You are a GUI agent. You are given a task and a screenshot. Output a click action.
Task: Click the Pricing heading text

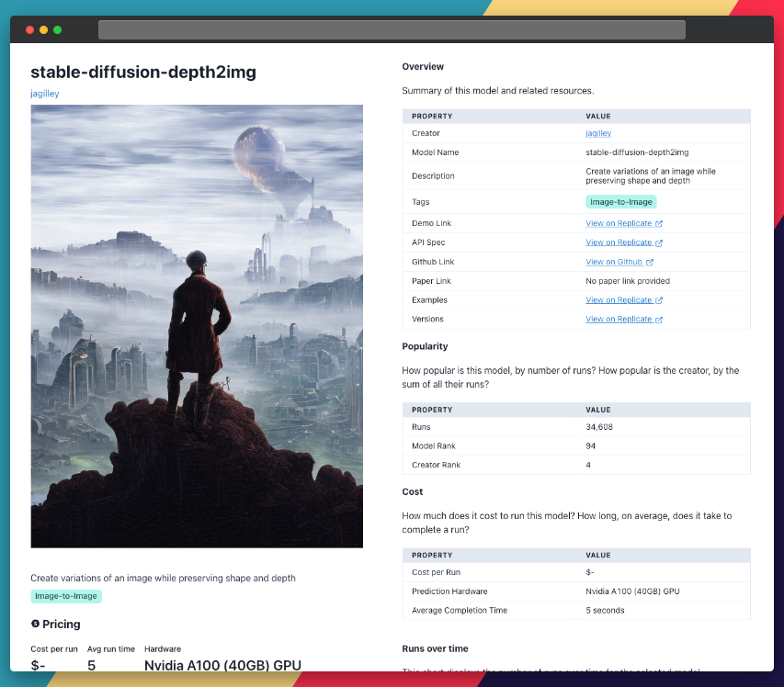point(61,624)
